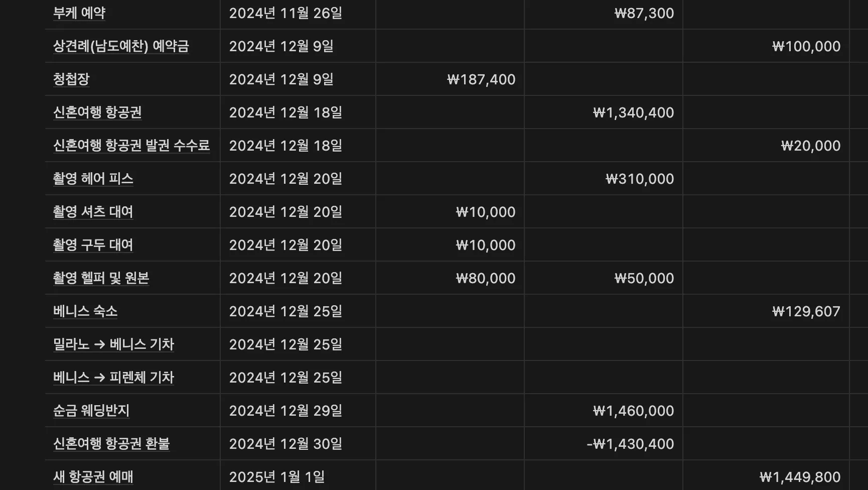The width and height of the screenshot is (868, 490).
Task: Select the 2024년 12월 29일 date cell
Action: pos(298,411)
